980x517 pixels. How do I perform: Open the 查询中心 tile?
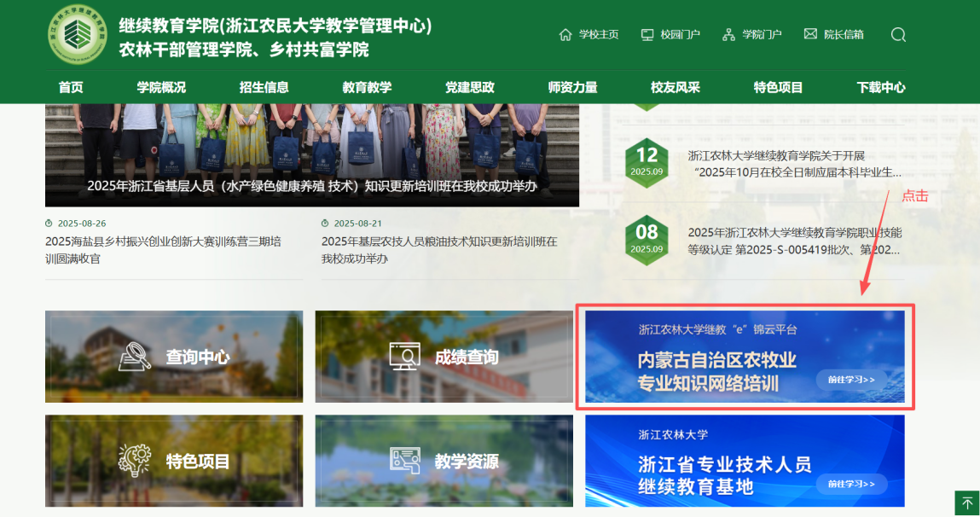point(174,357)
